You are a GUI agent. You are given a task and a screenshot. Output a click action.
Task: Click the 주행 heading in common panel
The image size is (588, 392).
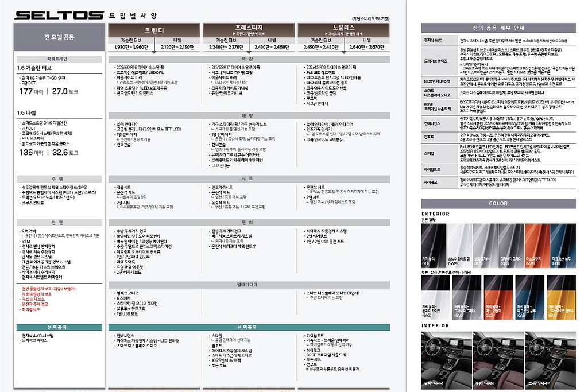click(59, 178)
